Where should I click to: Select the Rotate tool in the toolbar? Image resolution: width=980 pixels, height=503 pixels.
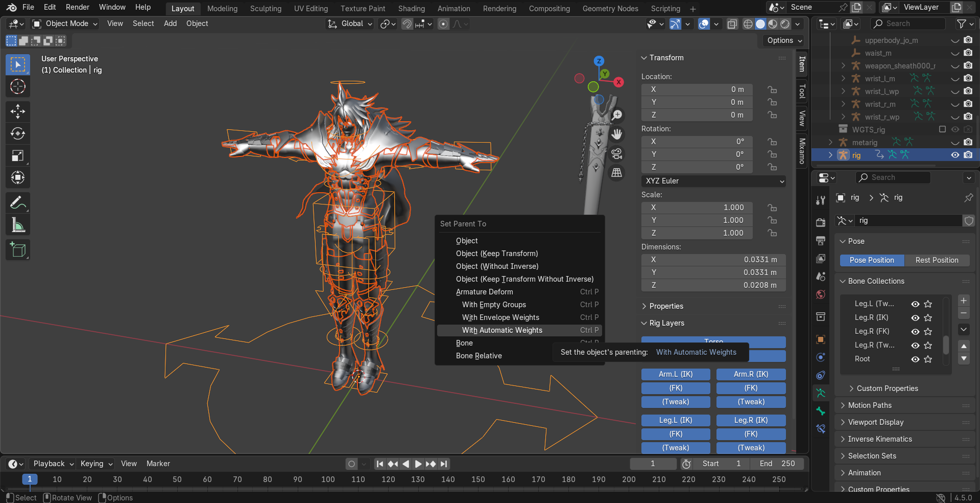point(18,133)
